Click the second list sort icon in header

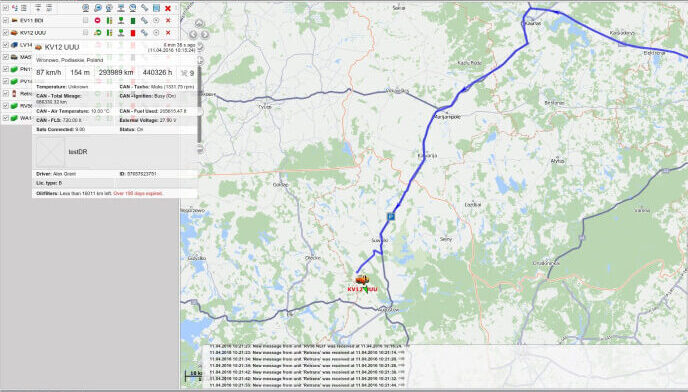[49, 8]
